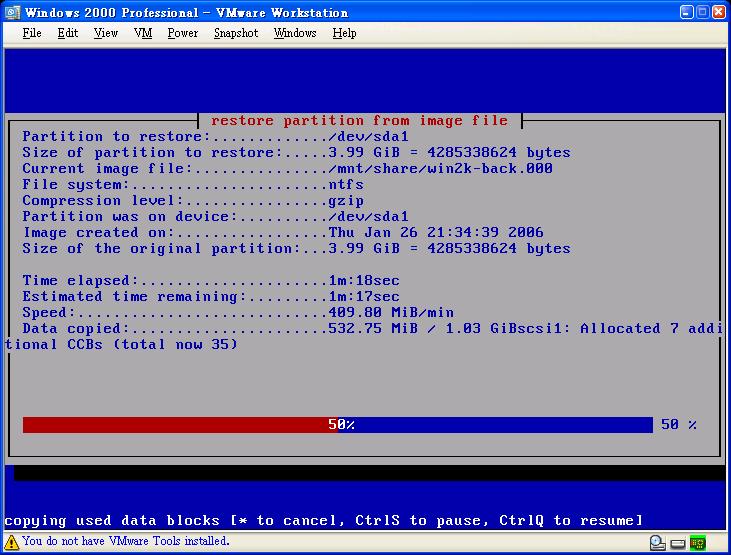The image size is (731, 555).
Task: Click the 'File system' ntfs line
Action: [x=193, y=185]
